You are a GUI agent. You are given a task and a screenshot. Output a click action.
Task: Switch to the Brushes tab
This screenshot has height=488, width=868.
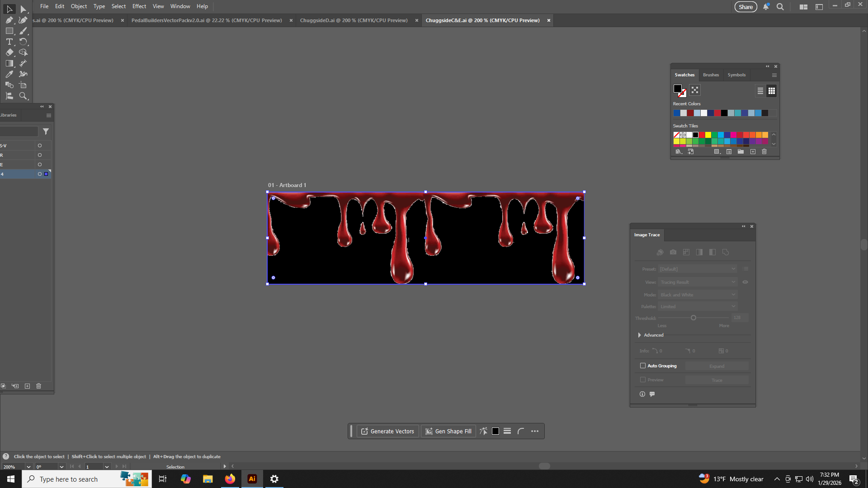[x=711, y=75]
